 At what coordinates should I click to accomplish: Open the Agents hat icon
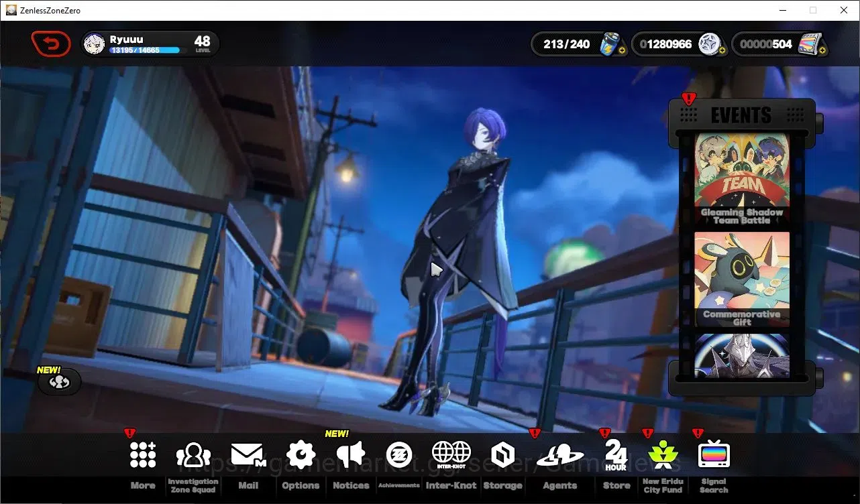(560, 456)
